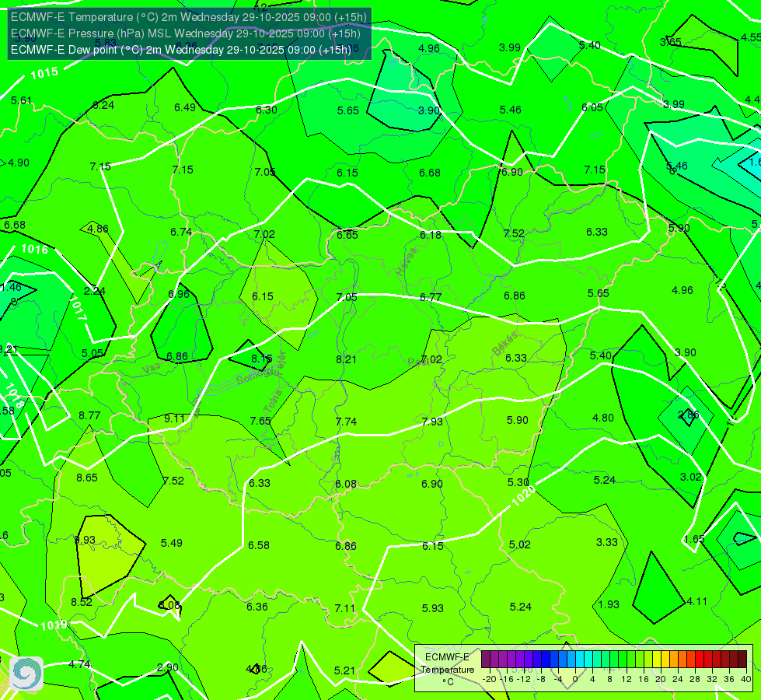Click the 8.52 temperature value
761x700 pixels.
point(82,602)
